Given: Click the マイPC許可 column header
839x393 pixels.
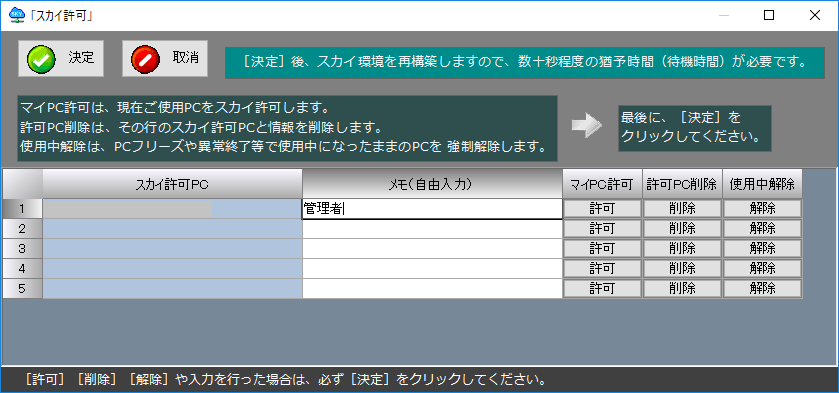Looking at the screenshot, I should (602, 184).
